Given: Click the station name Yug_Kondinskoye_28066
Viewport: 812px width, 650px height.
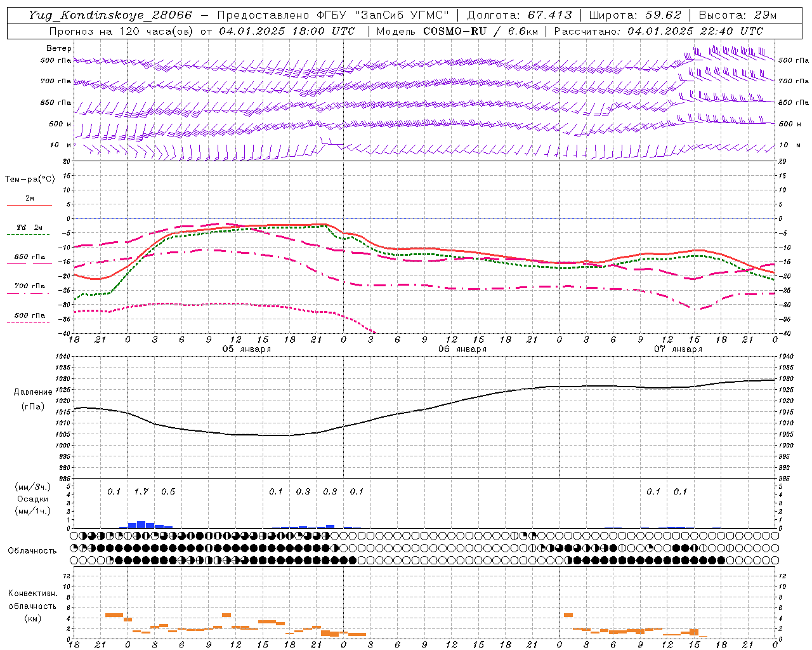Looking at the screenshot, I should (x=110, y=15).
